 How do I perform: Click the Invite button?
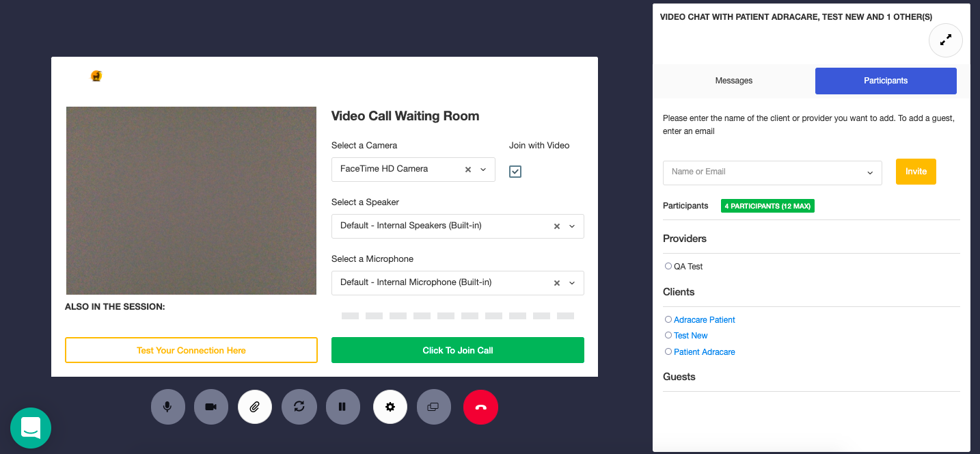pos(916,172)
